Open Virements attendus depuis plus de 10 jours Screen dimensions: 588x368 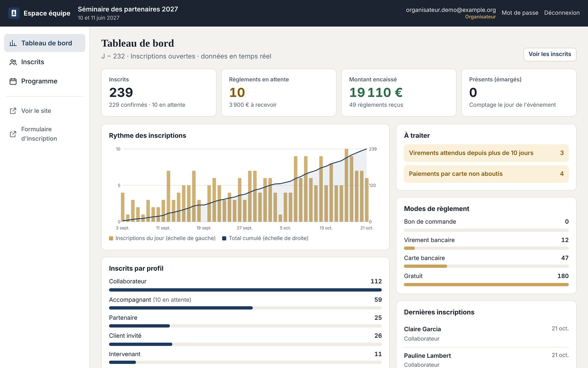click(x=486, y=153)
